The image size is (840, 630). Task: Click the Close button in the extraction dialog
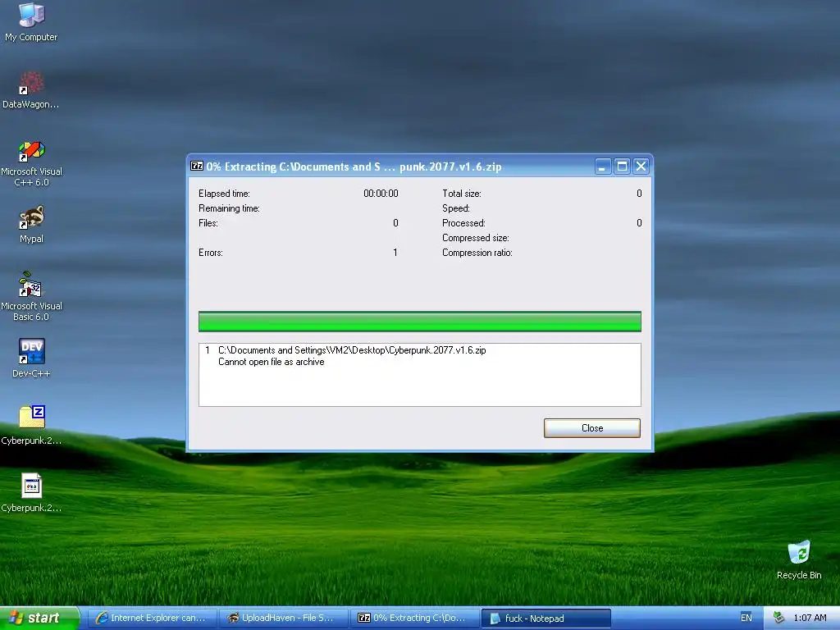[x=592, y=428]
